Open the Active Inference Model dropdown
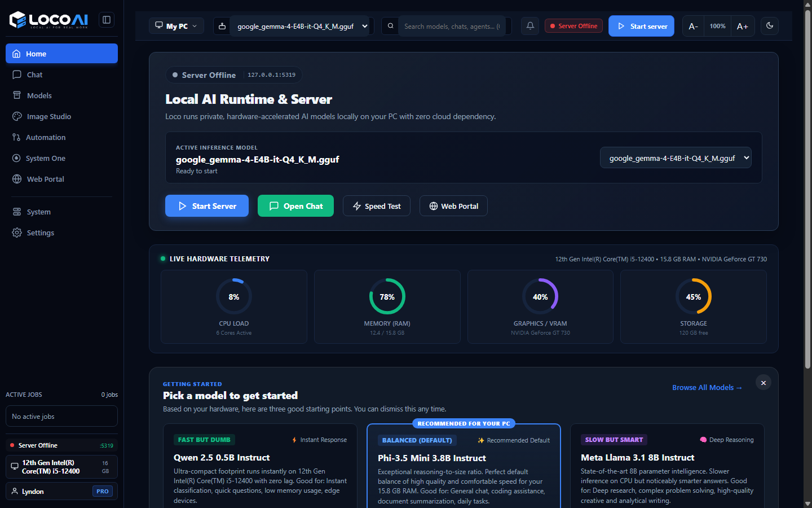This screenshot has height=508, width=812. [676, 158]
